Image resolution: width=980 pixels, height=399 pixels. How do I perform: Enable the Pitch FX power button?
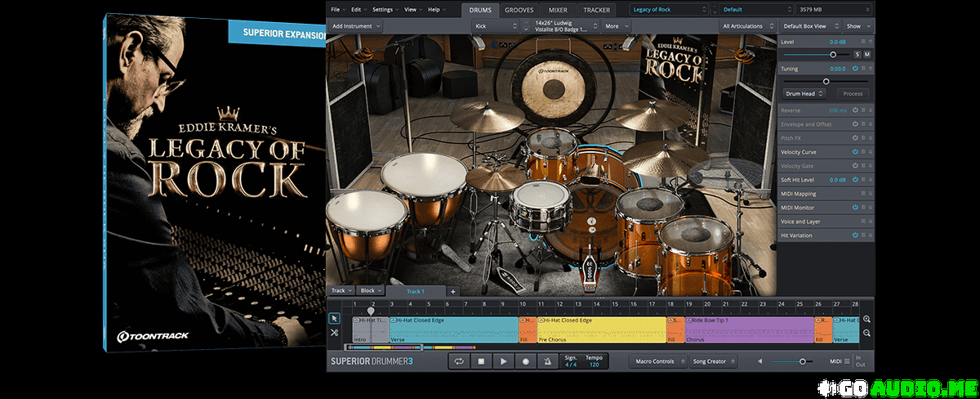tap(855, 138)
